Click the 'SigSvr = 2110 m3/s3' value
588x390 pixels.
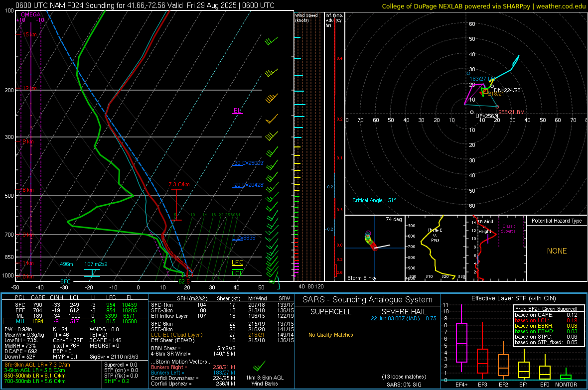click(x=114, y=357)
